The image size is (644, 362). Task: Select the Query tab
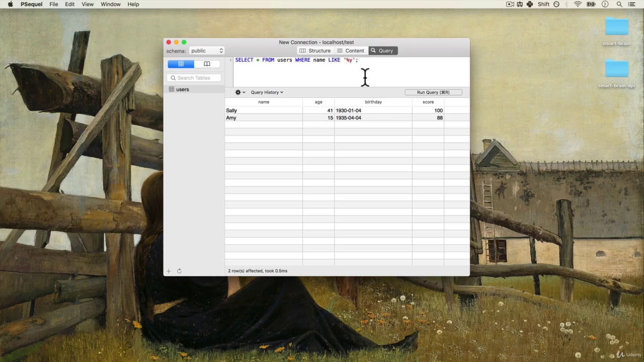click(x=383, y=51)
